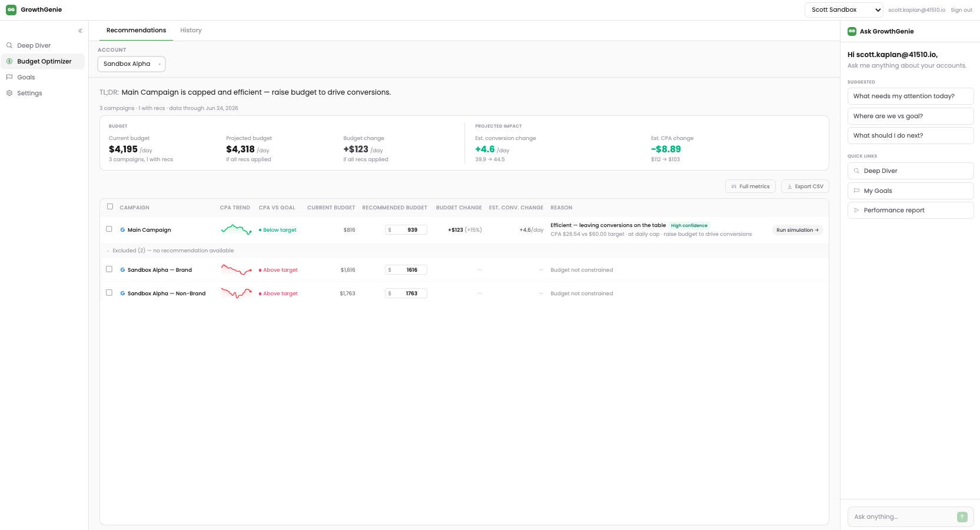The image size is (980, 530).
Task: Collapse the left sidebar with chevron icon
Action: click(80, 31)
